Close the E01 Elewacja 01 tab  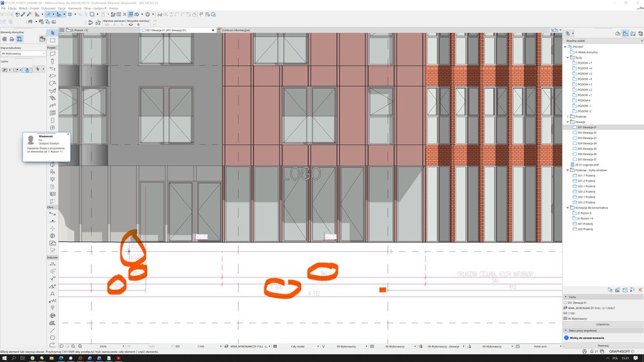(213, 30)
